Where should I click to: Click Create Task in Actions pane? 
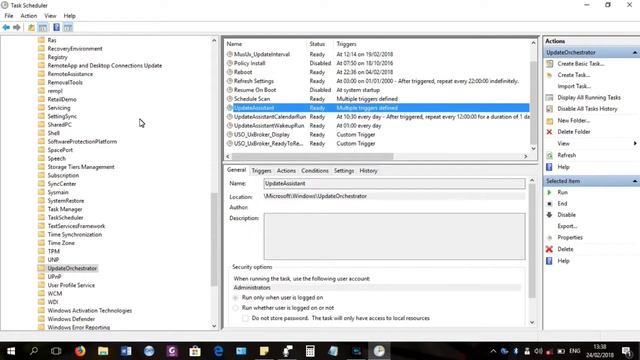tap(573, 75)
